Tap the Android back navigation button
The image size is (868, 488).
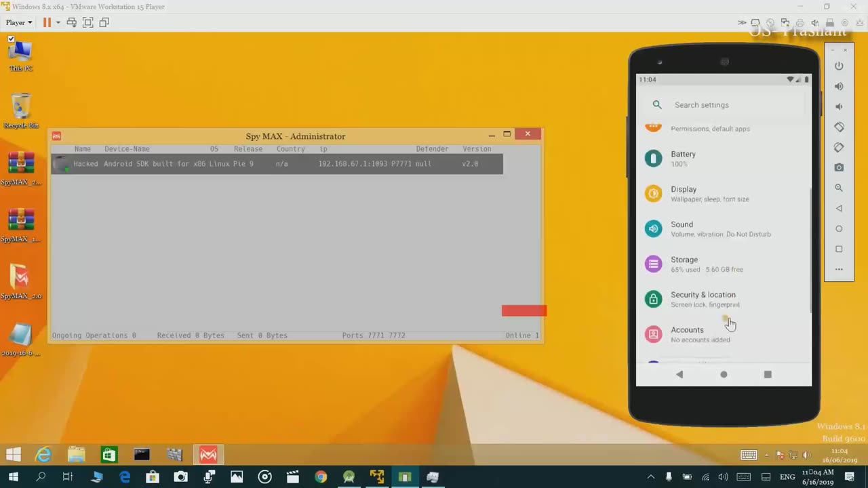(x=679, y=374)
